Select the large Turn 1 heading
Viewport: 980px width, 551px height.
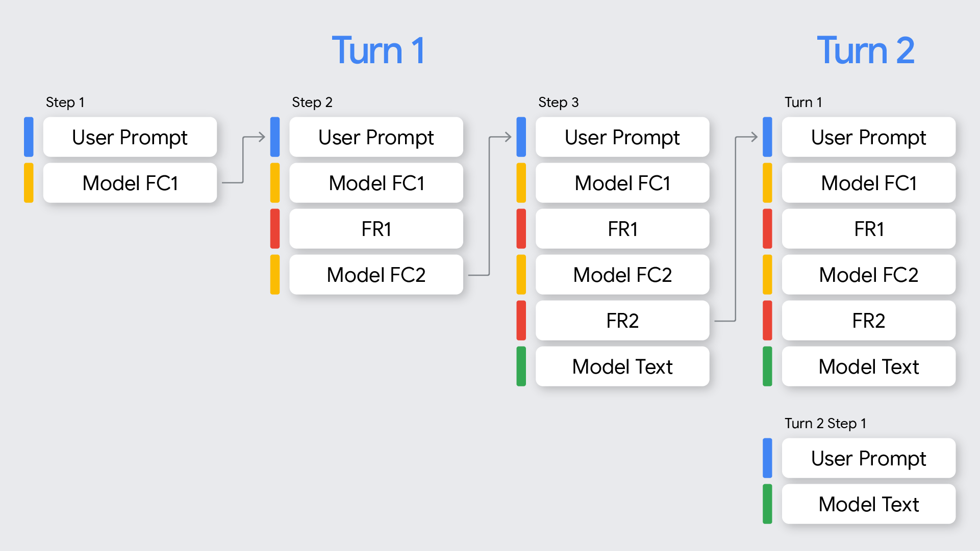point(378,50)
